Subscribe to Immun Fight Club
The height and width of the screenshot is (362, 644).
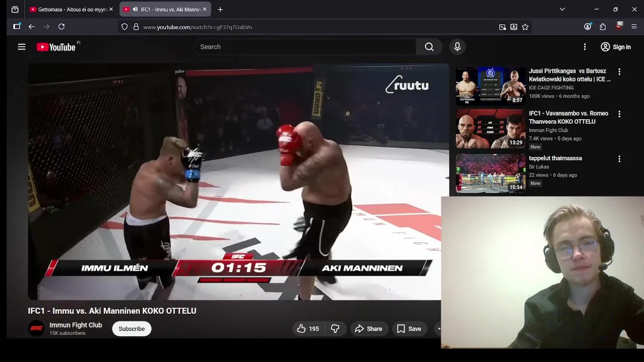pyautogui.click(x=132, y=329)
